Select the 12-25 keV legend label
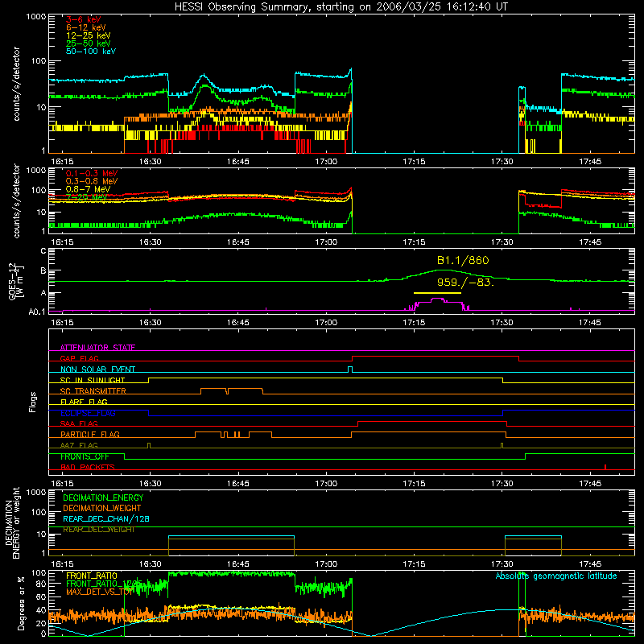 tap(88, 35)
